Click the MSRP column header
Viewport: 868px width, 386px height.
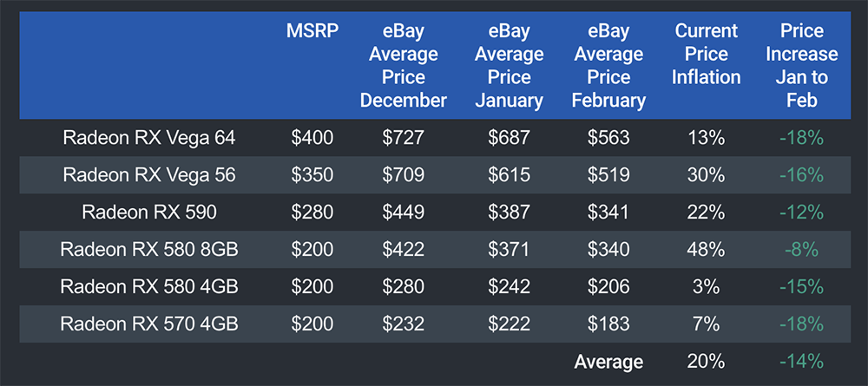coord(312,32)
